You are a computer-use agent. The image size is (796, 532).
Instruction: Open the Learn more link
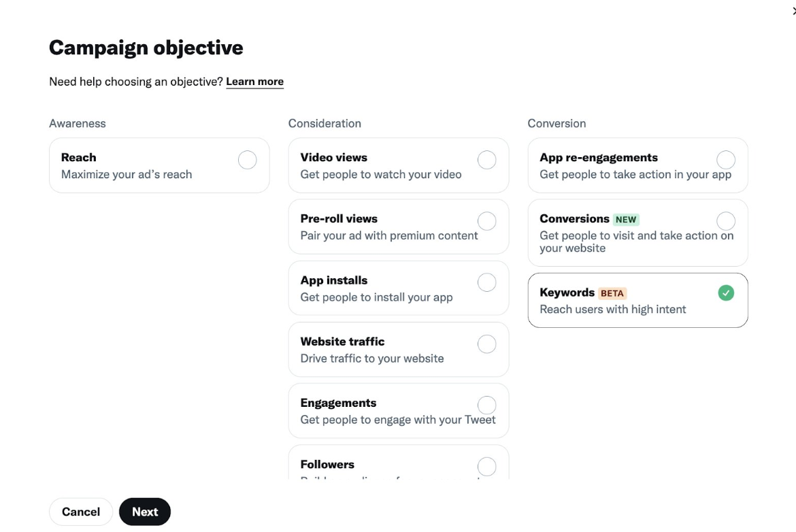pos(255,82)
